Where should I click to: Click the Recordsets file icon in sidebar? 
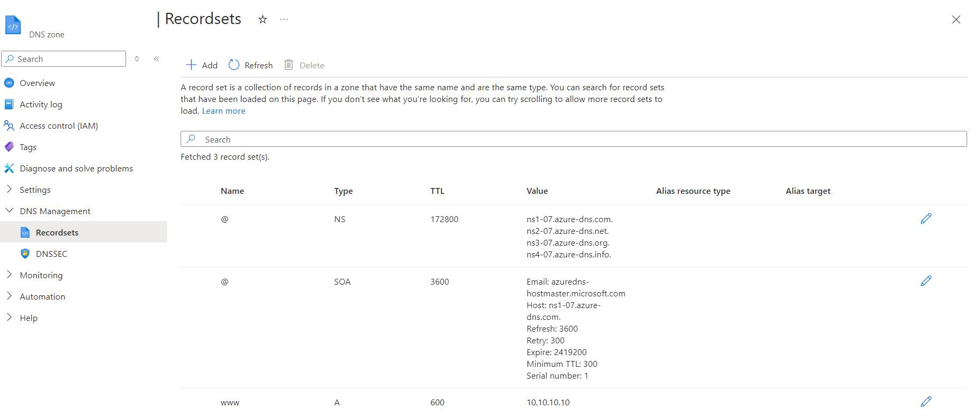(x=25, y=232)
